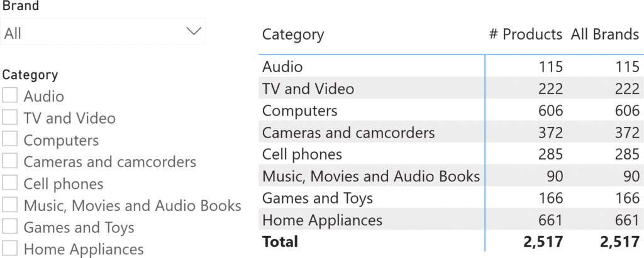Select the Games and Toys table row
Viewport: 644px width, 258px height.
point(317,198)
